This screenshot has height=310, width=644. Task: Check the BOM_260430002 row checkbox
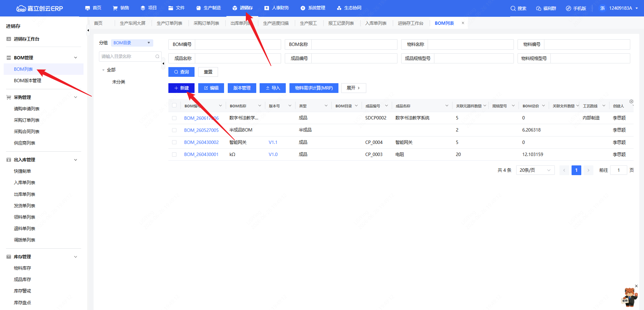[174, 142]
